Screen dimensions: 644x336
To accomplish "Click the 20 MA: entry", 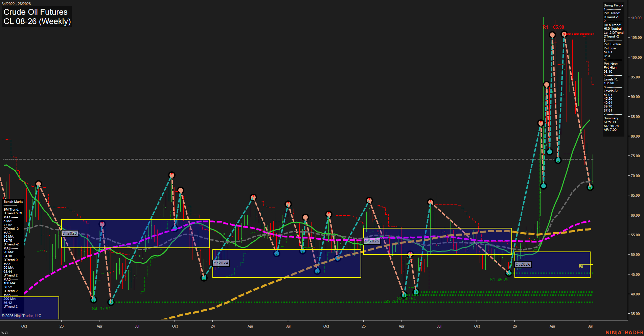I will point(9,252).
